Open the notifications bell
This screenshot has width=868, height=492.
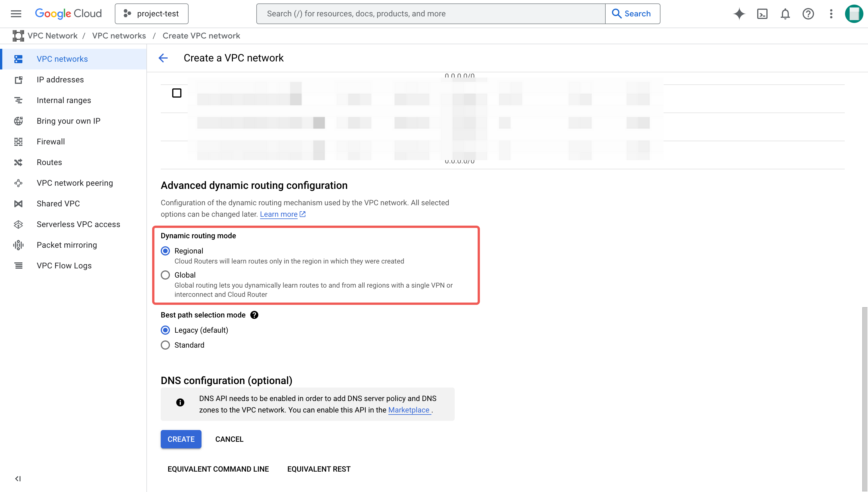(x=785, y=14)
